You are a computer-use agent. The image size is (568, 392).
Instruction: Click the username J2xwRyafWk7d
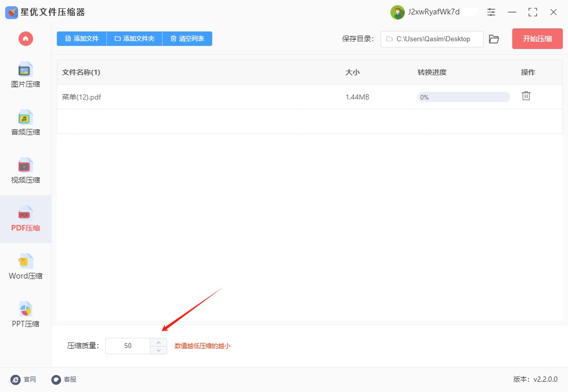pyautogui.click(x=434, y=12)
